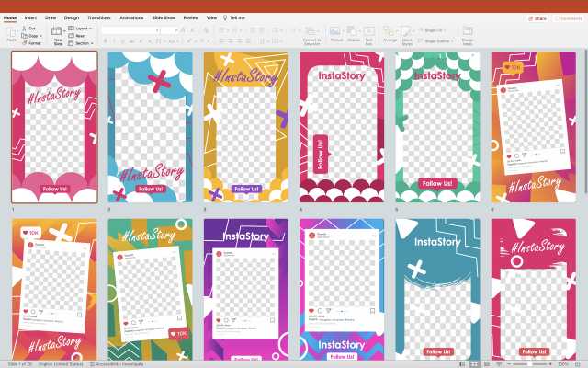Open the Slide Show tab

tap(165, 17)
